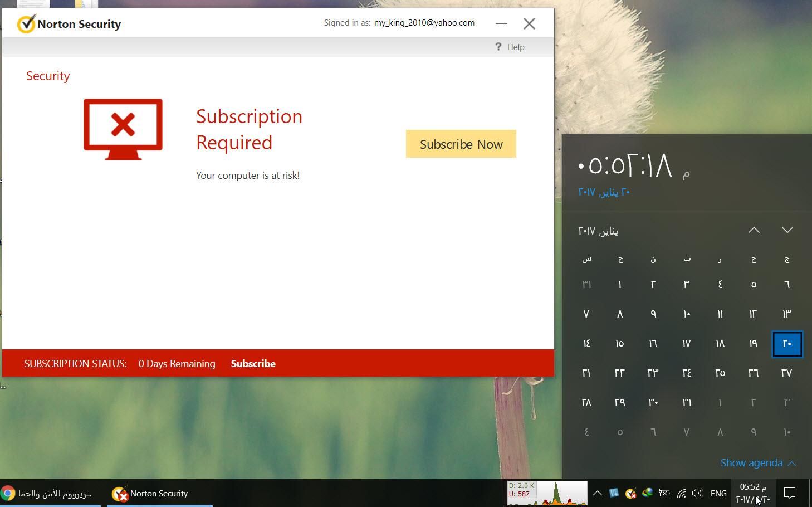This screenshot has width=812, height=507.
Task: Select day ٢٥ in the calendar
Action: pyautogui.click(x=720, y=373)
